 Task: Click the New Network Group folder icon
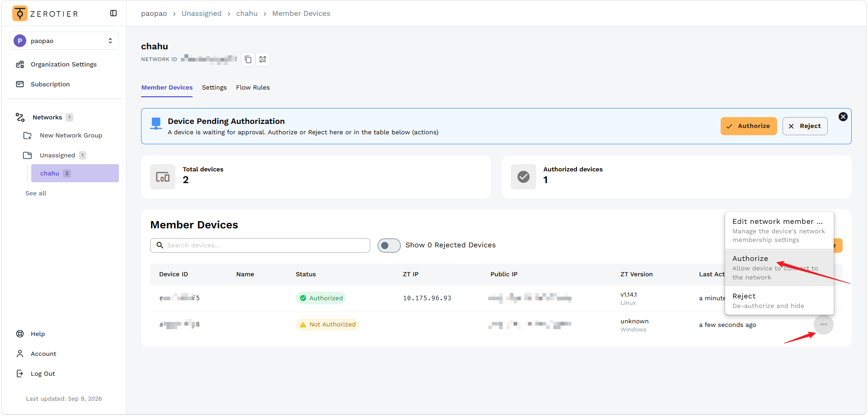[x=28, y=135]
